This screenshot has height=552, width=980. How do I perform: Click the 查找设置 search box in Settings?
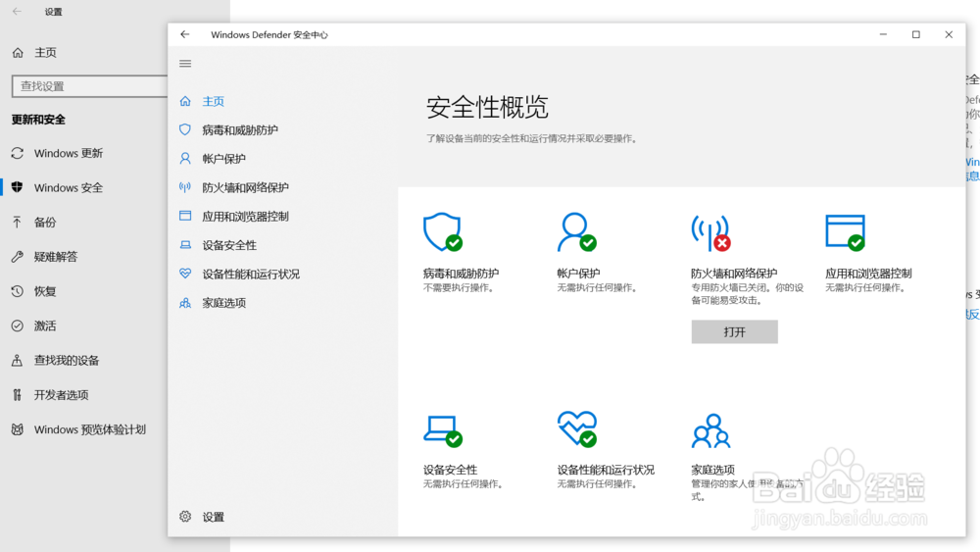[89, 86]
